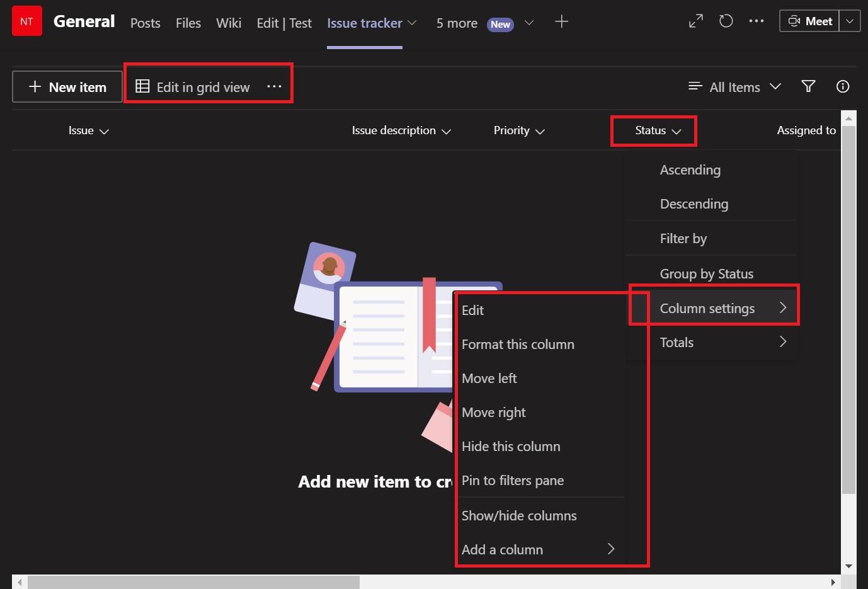Screen dimensions: 868x589
Task: Expand the tab to full screen
Action: coord(695,21)
